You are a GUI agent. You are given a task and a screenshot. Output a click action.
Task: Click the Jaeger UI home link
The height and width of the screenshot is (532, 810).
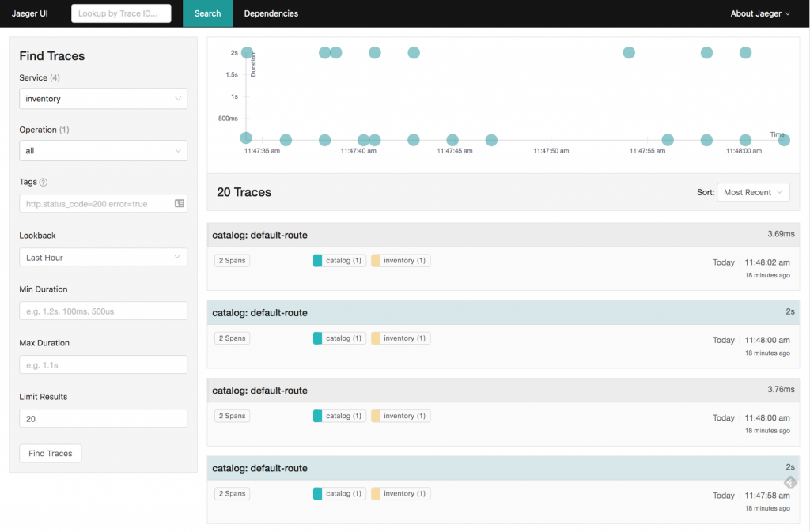click(30, 13)
